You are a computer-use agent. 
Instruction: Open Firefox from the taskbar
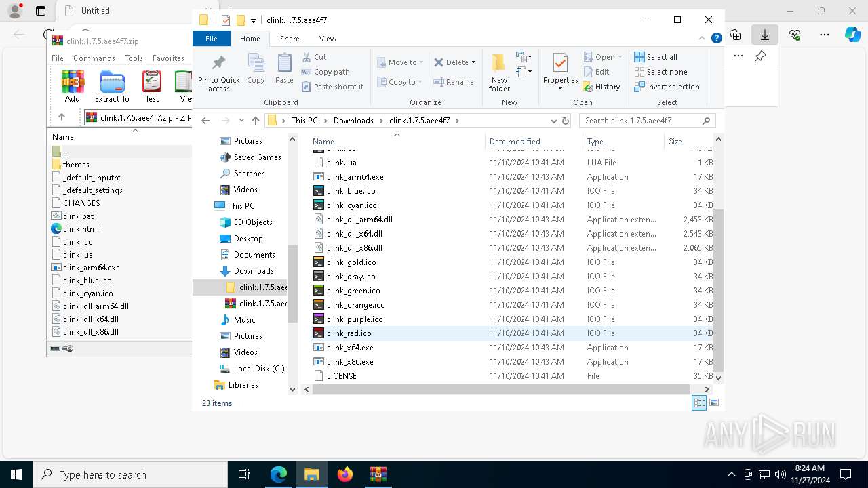click(345, 474)
